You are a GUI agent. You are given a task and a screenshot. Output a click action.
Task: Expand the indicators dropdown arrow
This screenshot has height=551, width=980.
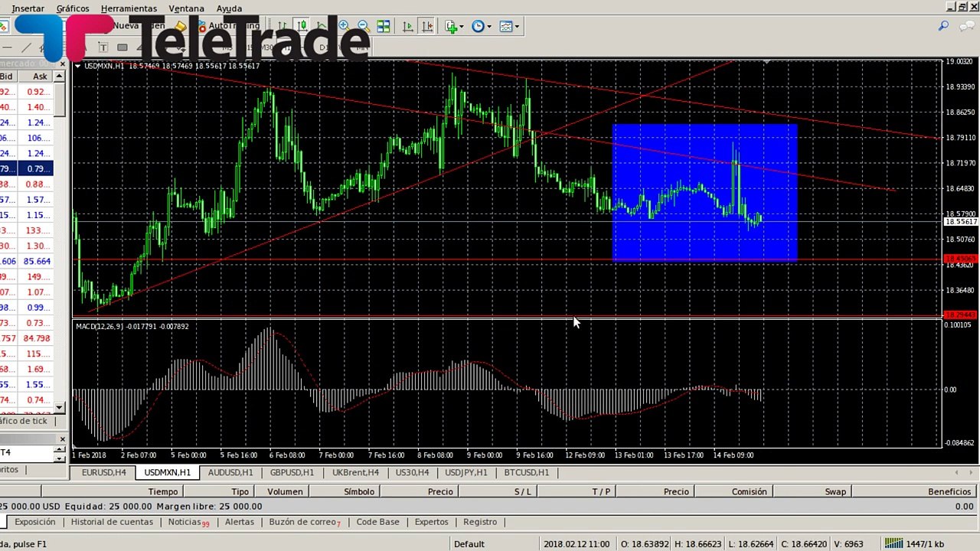(x=462, y=27)
